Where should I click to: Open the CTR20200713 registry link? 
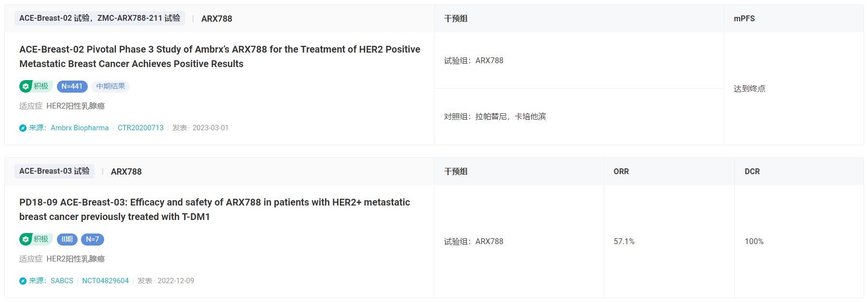pos(140,128)
